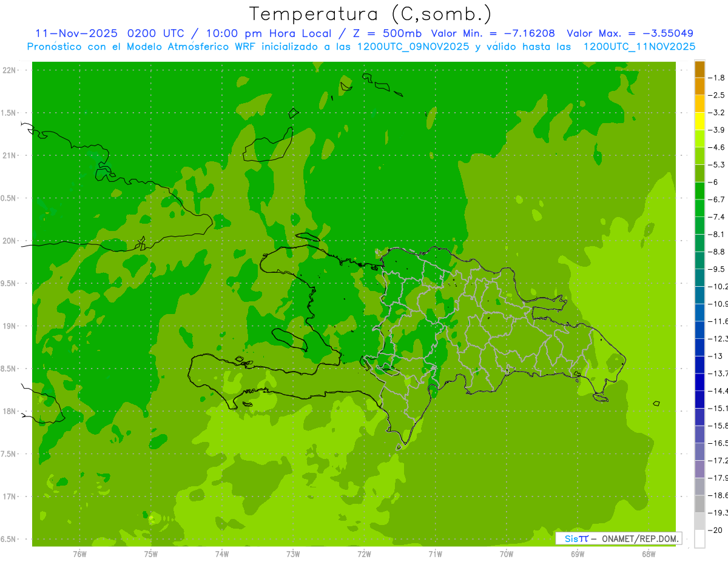Viewport: 728px width, 562px height.
Task: Click the 'Valor Max. = -3.55049' readout
Action: point(630,33)
